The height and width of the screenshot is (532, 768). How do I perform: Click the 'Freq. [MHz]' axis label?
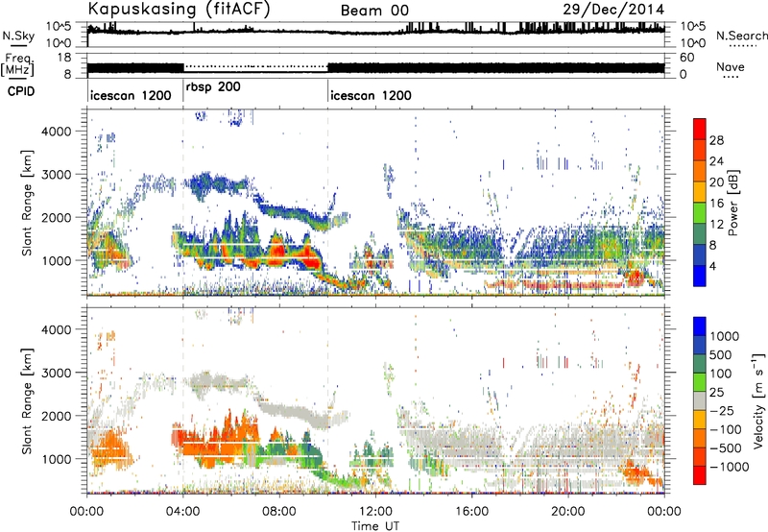[x=17, y=65]
